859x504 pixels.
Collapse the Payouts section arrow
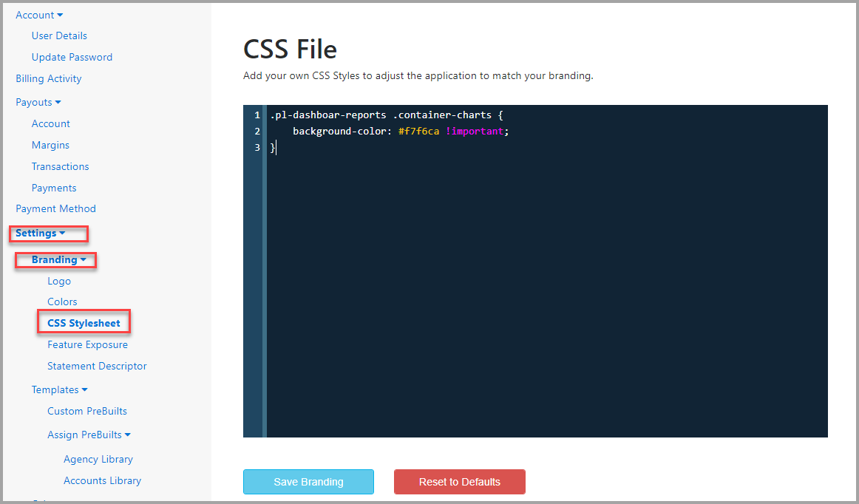pyautogui.click(x=58, y=103)
